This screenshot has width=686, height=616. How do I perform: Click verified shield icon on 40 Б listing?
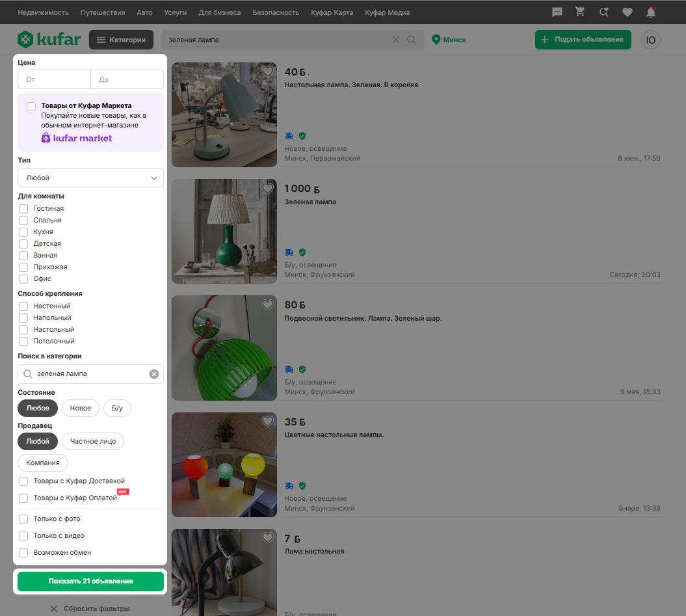pos(302,136)
